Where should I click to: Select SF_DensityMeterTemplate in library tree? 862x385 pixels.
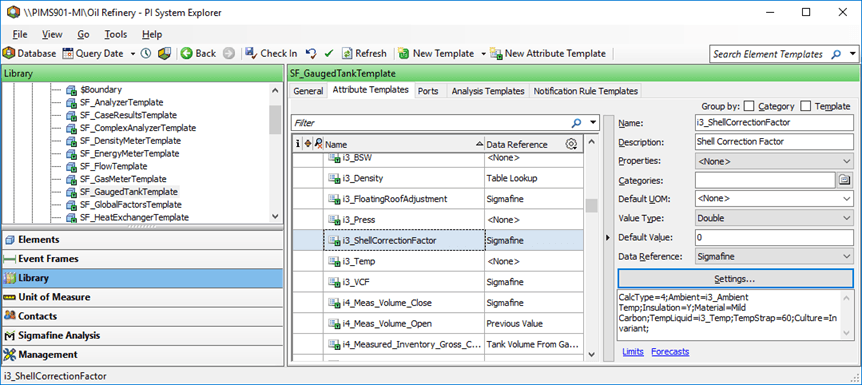coord(130,141)
